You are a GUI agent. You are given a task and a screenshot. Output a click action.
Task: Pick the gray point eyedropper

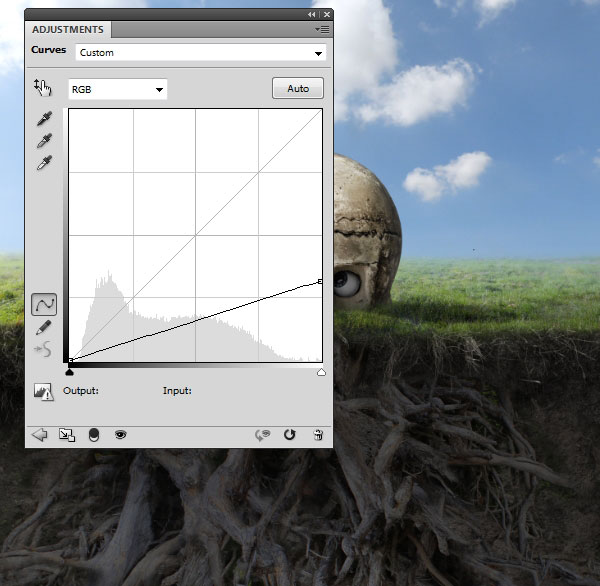[44, 141]
